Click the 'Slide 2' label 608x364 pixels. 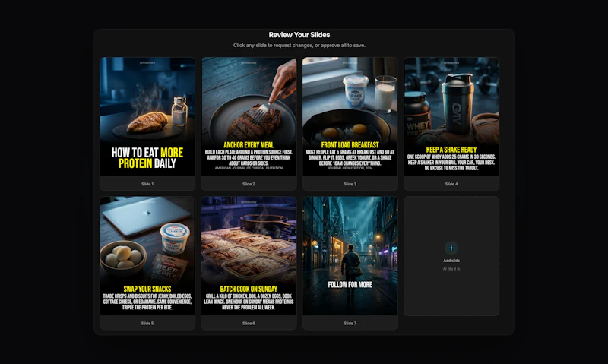[x=249, y=184]
